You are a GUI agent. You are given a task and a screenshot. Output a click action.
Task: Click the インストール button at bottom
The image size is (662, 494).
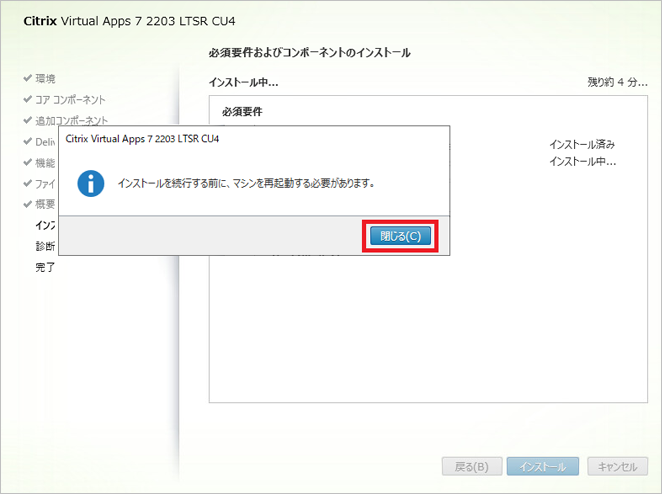543,467
